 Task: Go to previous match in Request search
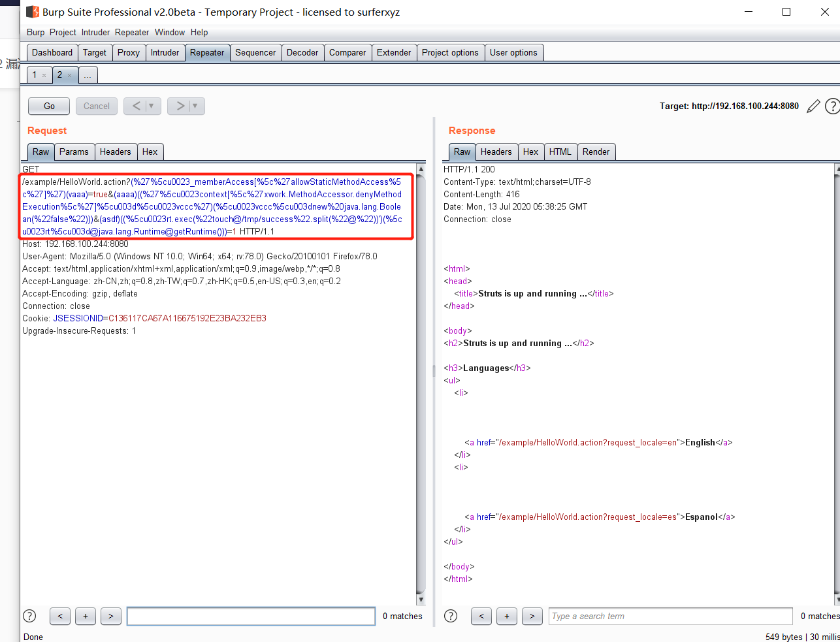[x=60, y=616]
